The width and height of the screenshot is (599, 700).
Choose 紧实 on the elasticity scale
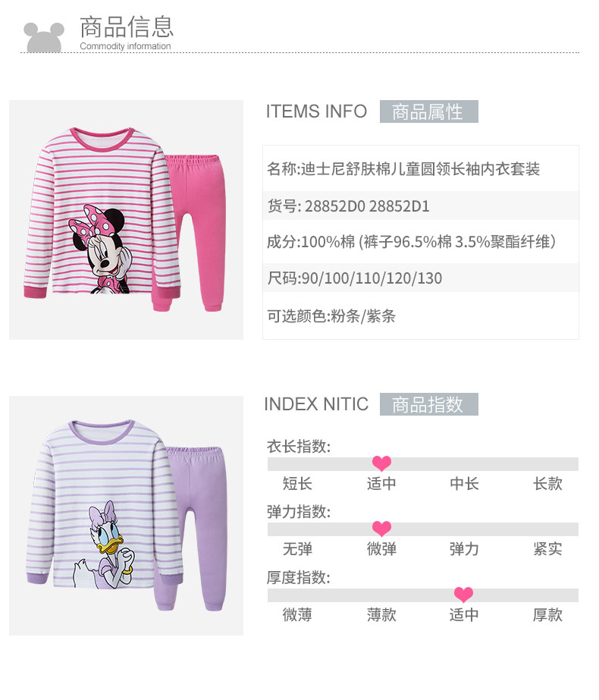tap(547, 548)
